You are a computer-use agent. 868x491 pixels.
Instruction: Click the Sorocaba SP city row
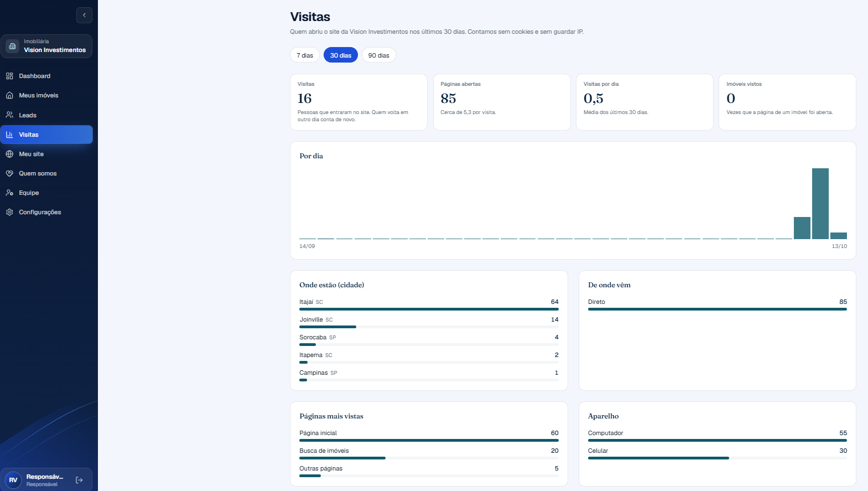429,340
